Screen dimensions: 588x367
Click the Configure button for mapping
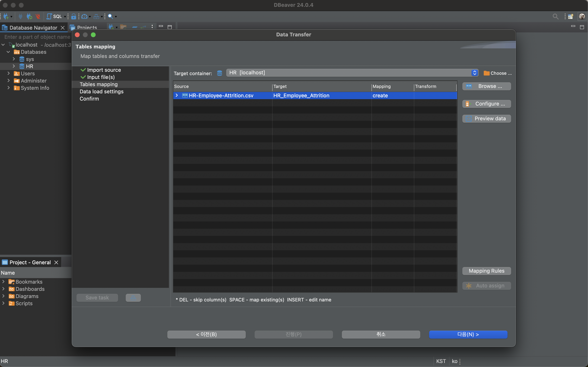[487, 104]
